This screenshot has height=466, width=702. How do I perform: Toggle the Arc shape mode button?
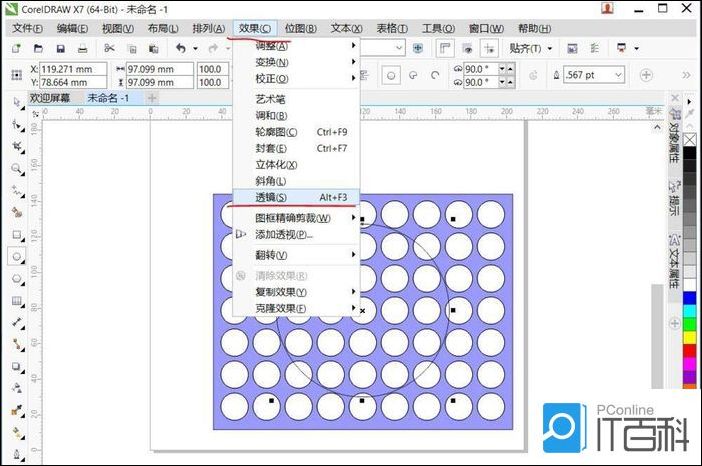[x=436, y=74]
